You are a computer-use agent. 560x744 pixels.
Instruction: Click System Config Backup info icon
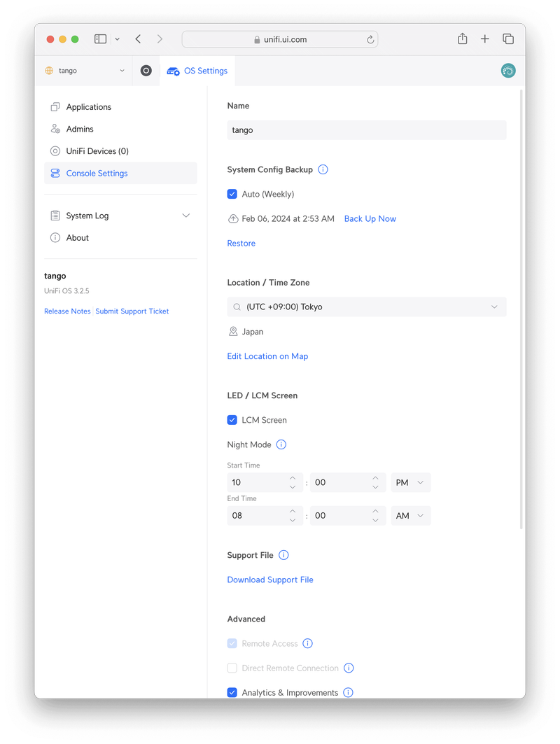[x=323, y=169]
